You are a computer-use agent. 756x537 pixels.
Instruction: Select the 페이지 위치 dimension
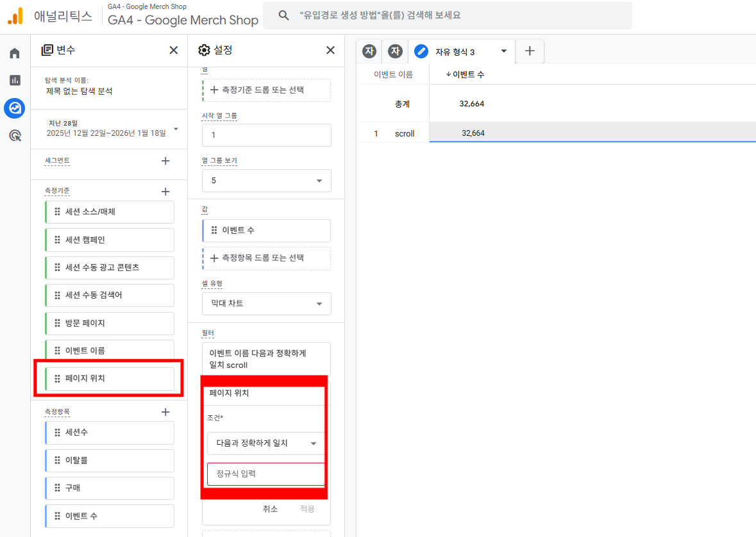[x=110, y=379]
